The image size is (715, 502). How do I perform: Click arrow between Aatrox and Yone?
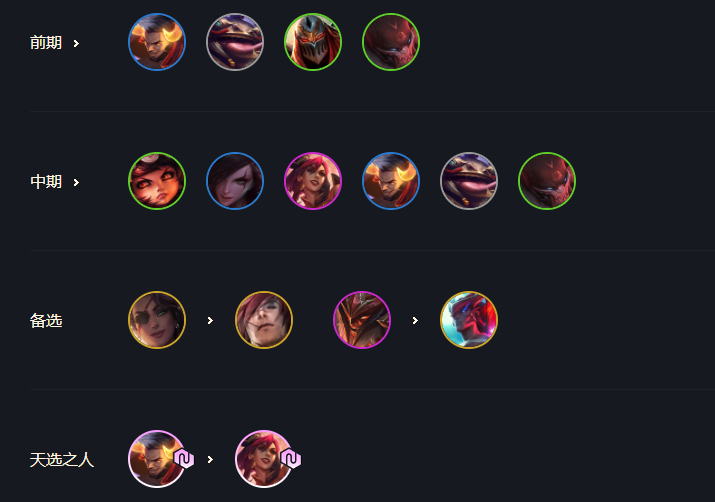pyautogui.click(x=415, y=321)
